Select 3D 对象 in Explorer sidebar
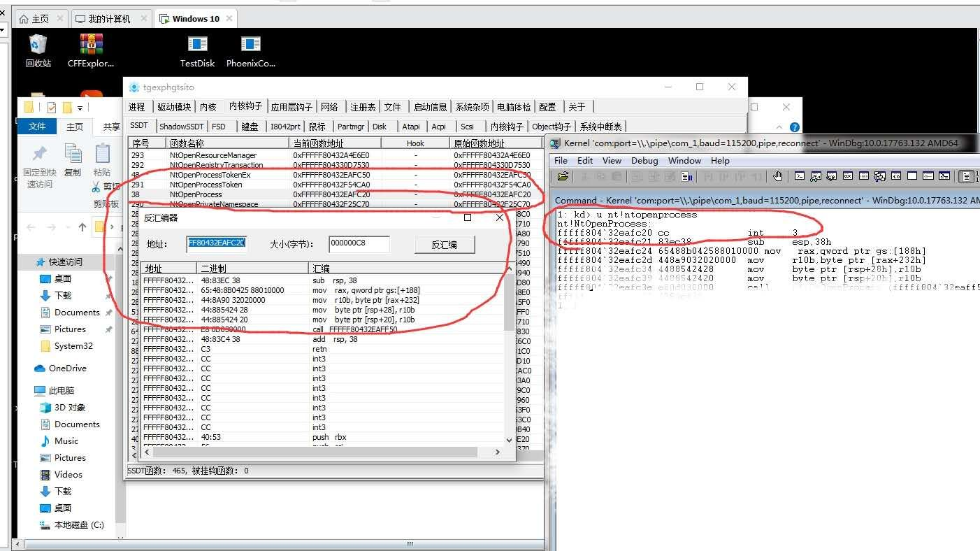Screen dimensions: 980x551 click(70, 408)
